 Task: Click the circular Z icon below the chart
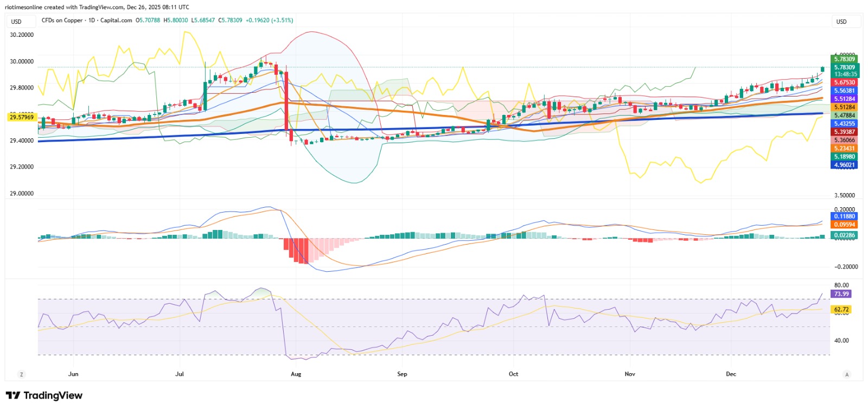[22, 374]
